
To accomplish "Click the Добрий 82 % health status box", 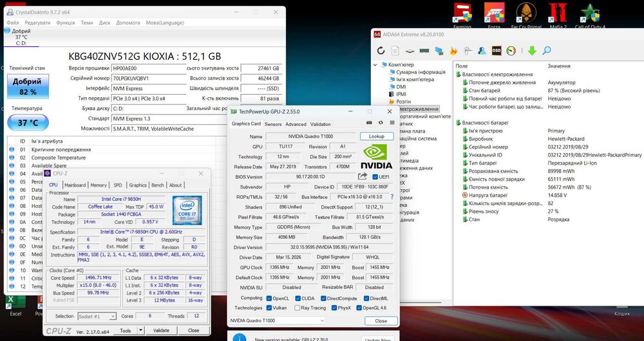I will (x=28, y=87).
